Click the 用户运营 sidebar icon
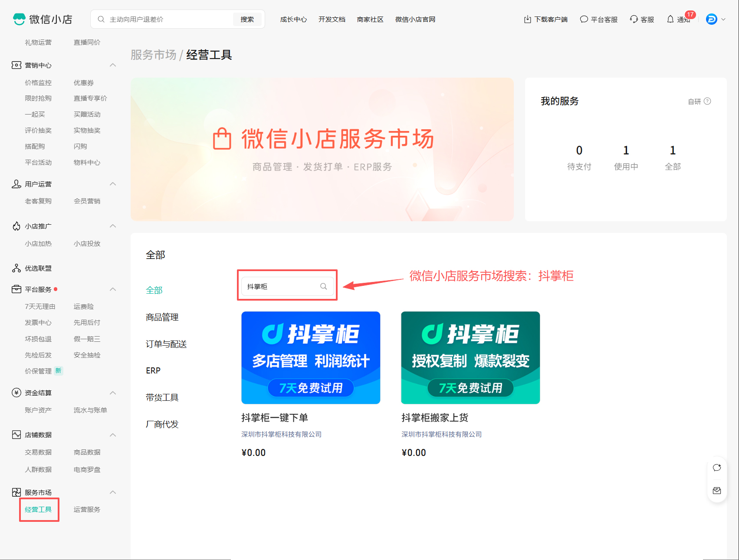The image size is (739, 560). [16, 184]
